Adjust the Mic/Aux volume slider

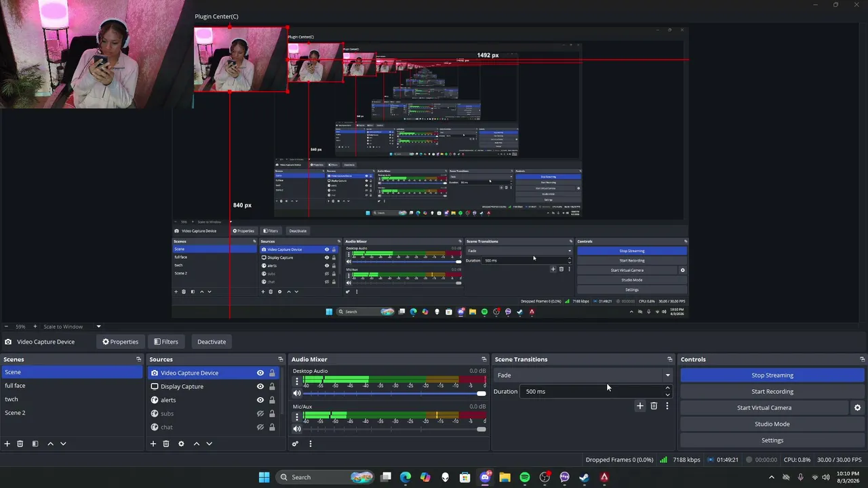coord(394,429)
